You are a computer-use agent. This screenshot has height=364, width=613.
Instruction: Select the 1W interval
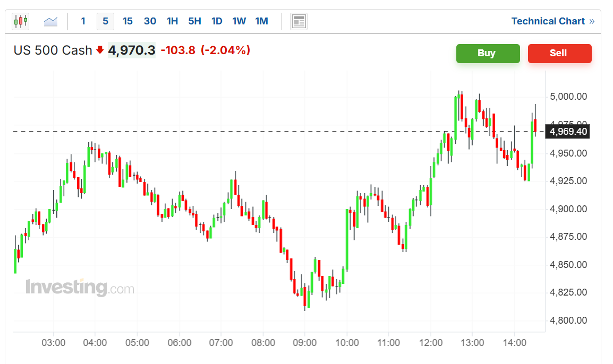tap(239, 21)
